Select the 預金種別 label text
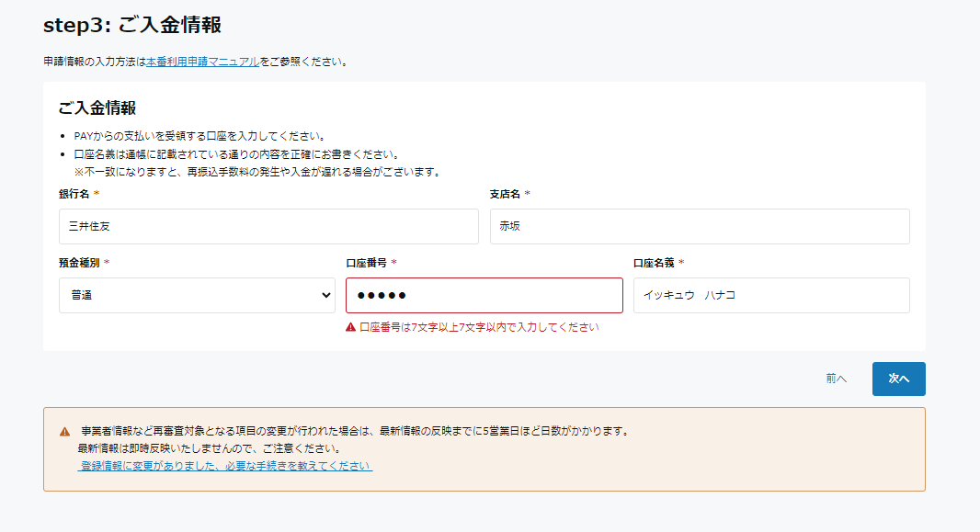This screenshot has height=532, width=980. click(x=78, y=263)
